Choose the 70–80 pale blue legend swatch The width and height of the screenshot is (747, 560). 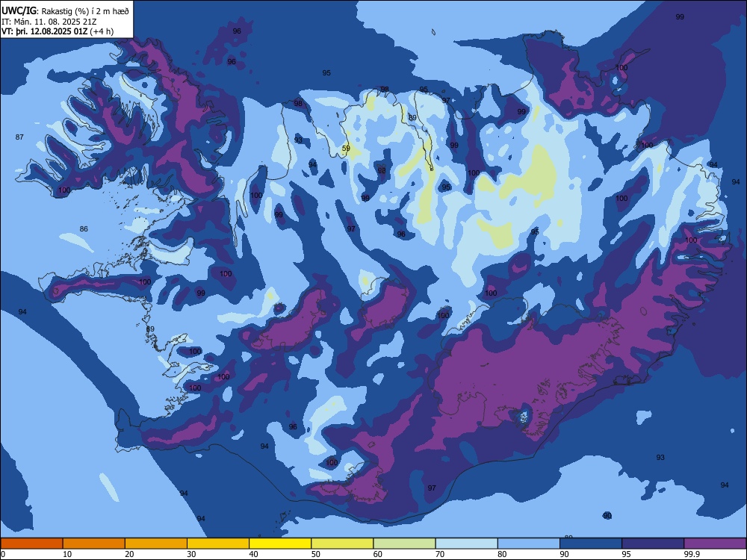(466, 544)
